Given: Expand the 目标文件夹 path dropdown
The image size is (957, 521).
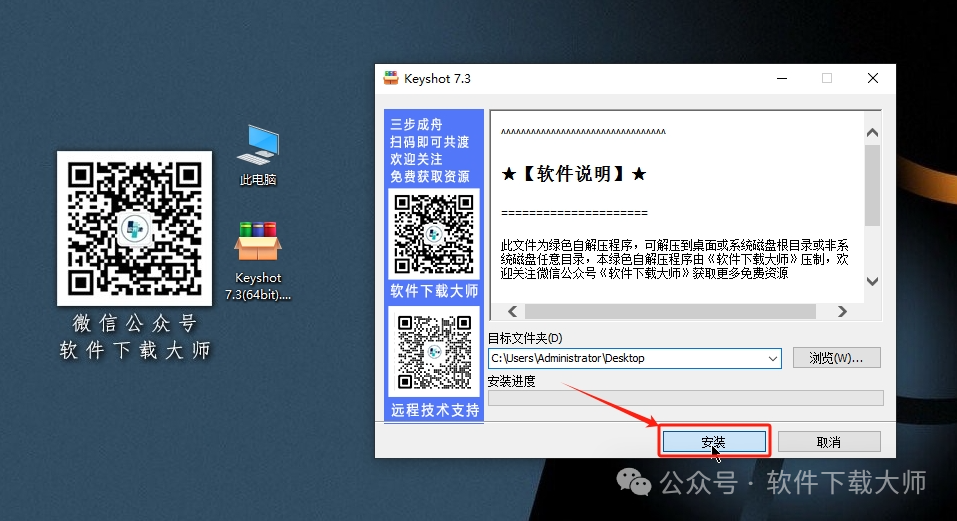Looking at the screenshot, I should (x=773, y=358).
